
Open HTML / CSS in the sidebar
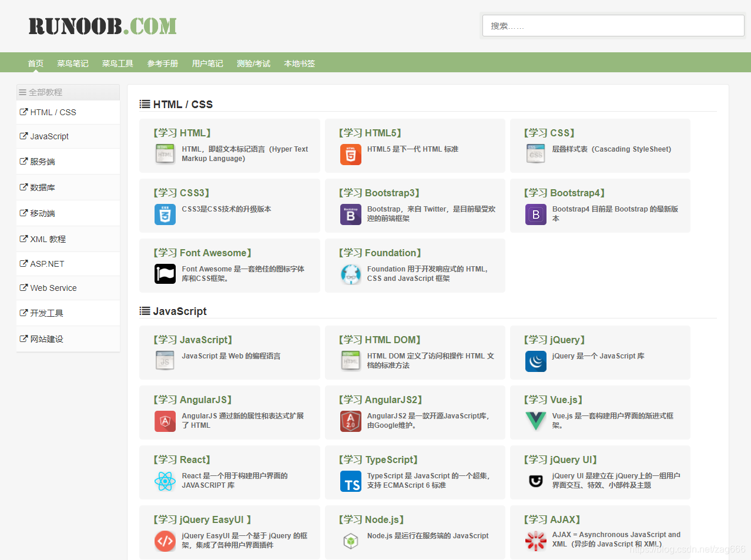(x=68, y=112)
